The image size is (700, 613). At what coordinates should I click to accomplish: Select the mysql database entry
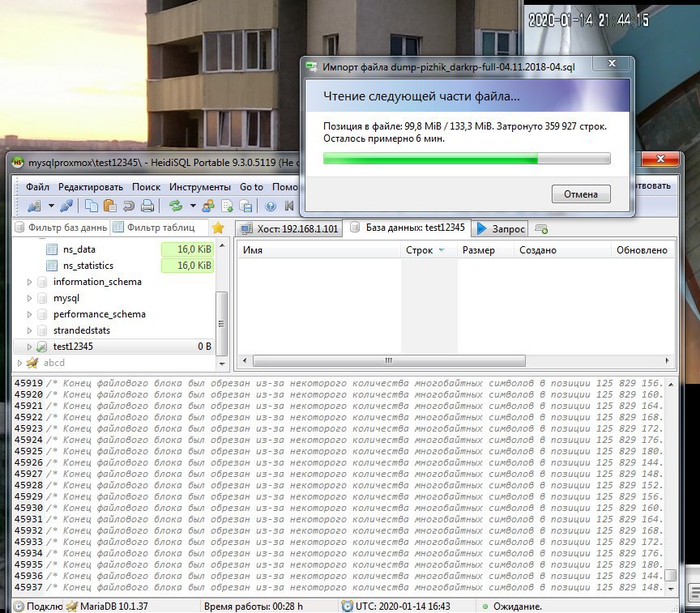point(66,298)
